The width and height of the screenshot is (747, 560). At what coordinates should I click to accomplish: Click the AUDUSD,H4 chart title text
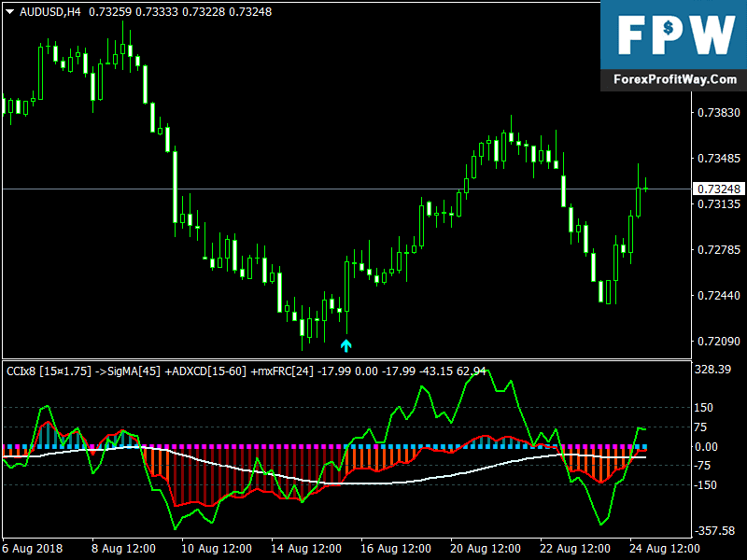point(50,12)
